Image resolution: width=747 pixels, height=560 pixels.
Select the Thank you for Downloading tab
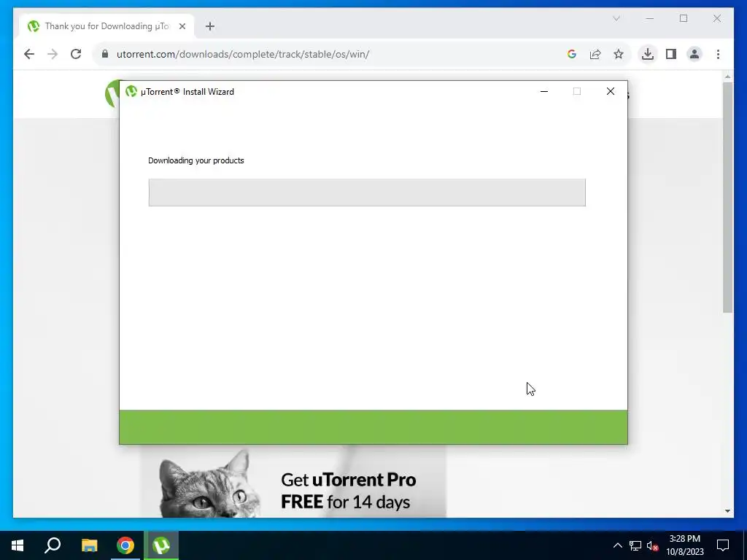107,26
